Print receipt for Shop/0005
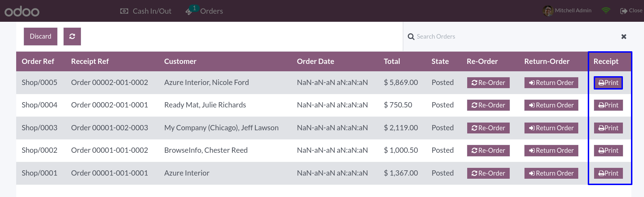 [608, 83]
